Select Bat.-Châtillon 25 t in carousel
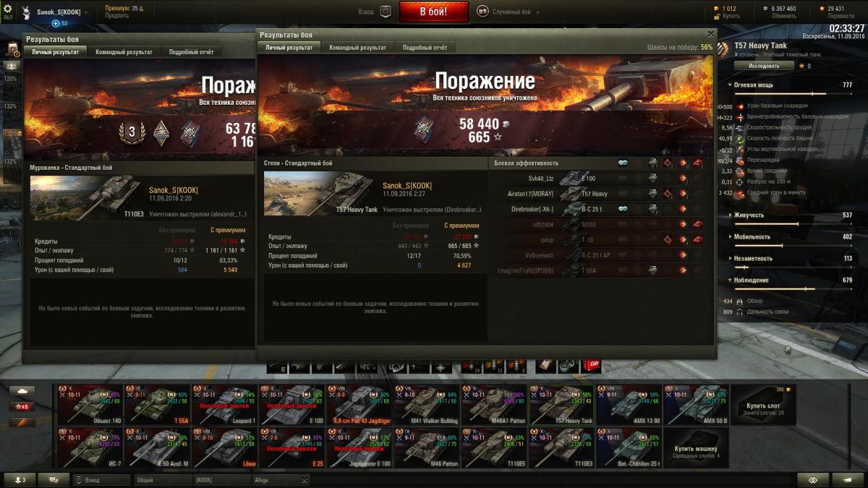This screenshot has height=488, width=868. coord(628,448)
